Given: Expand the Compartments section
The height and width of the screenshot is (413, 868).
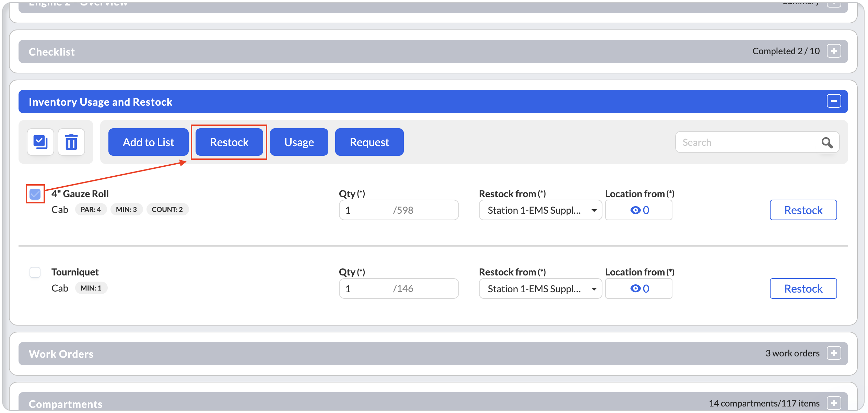Looking at the screenshot, I should [834, 403].
